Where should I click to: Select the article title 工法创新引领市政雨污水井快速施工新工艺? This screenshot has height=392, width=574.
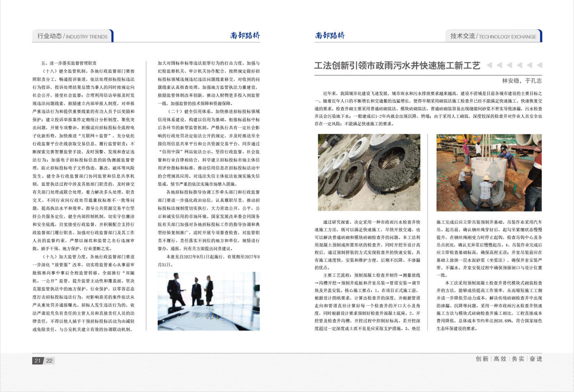(x=397, y=66)
